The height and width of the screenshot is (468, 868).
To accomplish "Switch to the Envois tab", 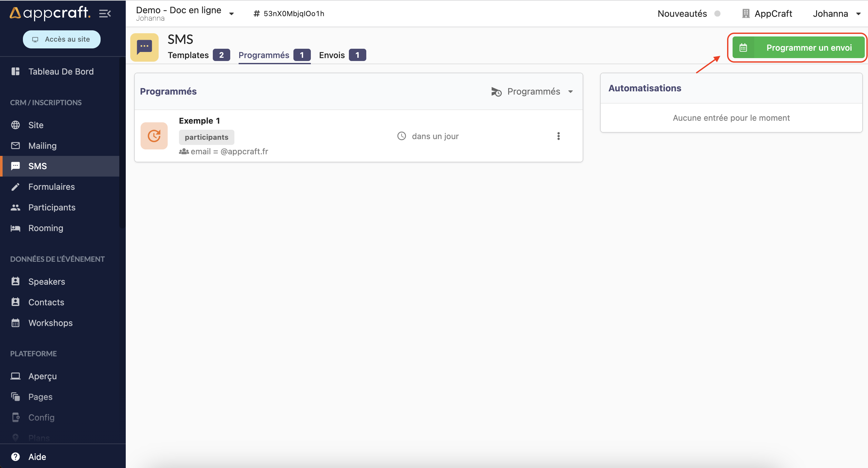I will (x=331, y=55).
